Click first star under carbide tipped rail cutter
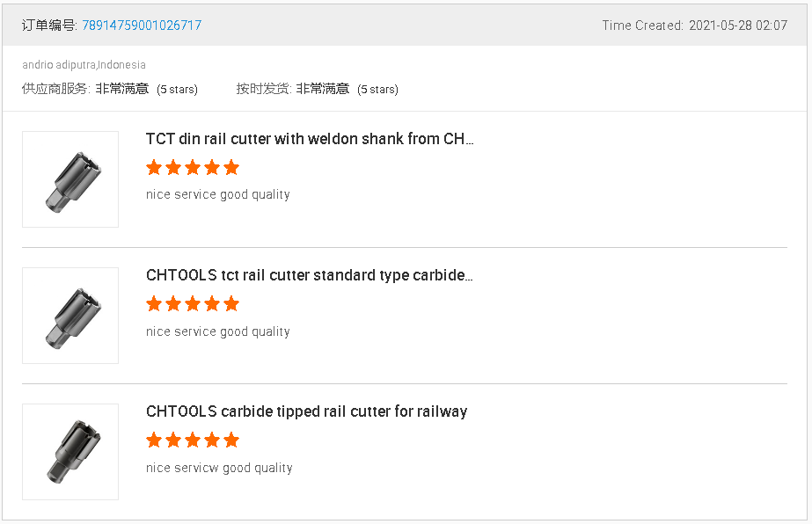 point(154,440)
